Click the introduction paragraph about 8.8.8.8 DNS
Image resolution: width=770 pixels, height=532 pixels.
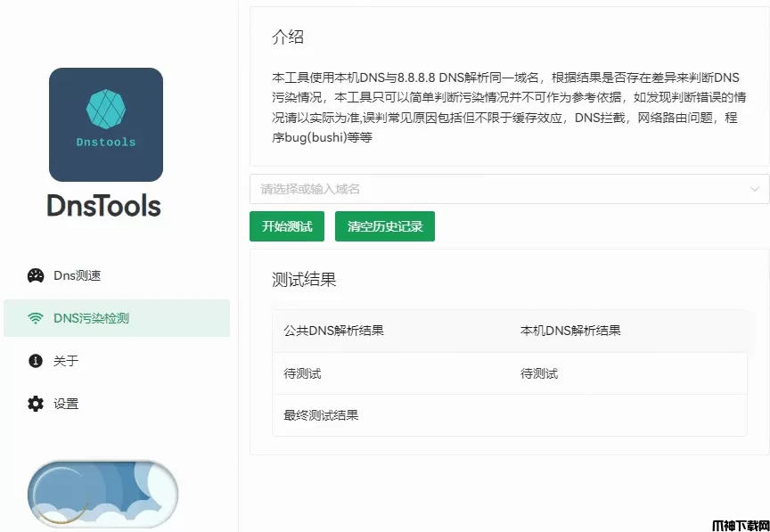coord(509,108)
